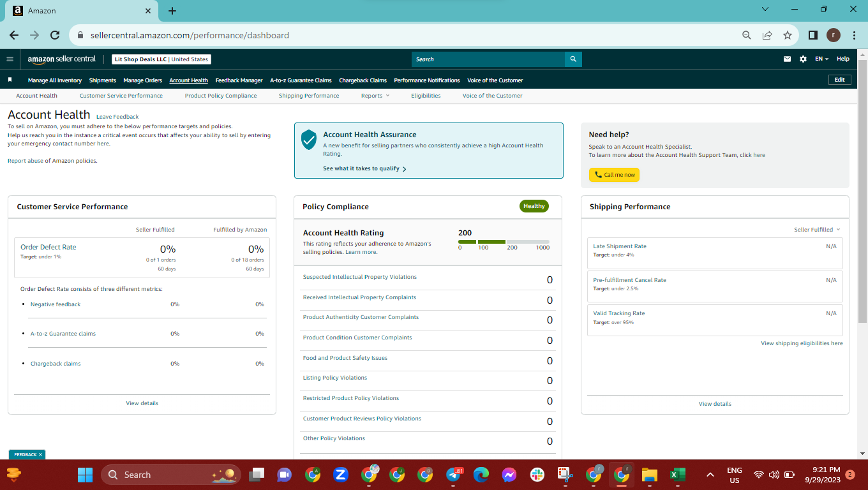Viewport: 868px width, 490px height.
Task: Click View shipping eligibilities here
Action: [x=802, y=343]
